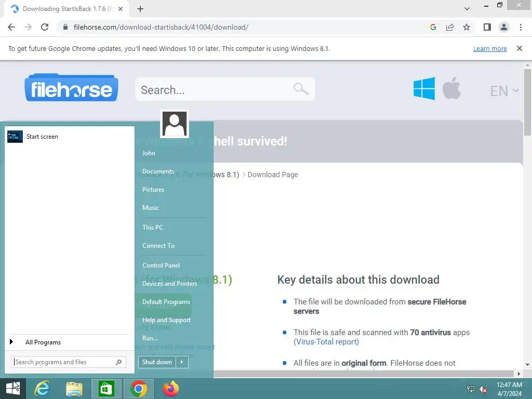Select the Windows platform icon
The image size is (532, 399).
click(424, 88)
